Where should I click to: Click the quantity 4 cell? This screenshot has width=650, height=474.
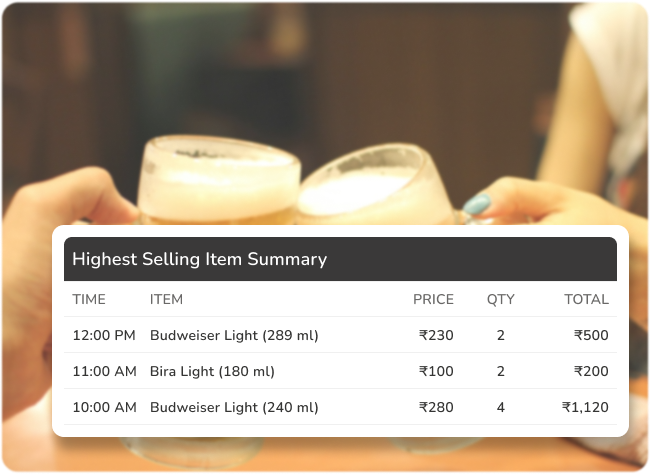pyautogui.click(x=500, y=407)
